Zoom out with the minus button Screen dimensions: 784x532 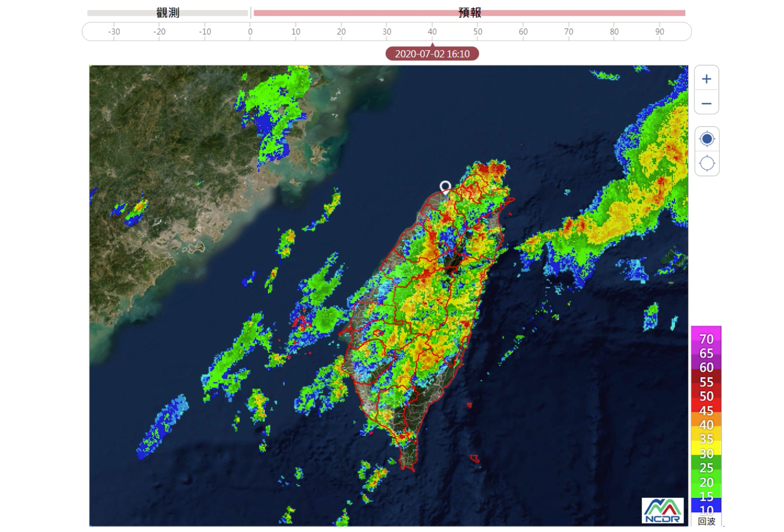click(x=706, y=103)
